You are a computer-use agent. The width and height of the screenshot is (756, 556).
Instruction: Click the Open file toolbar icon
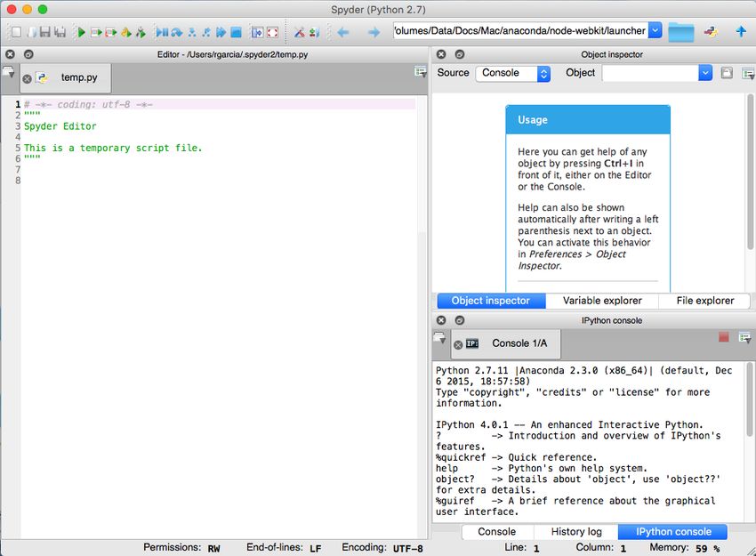31,32
